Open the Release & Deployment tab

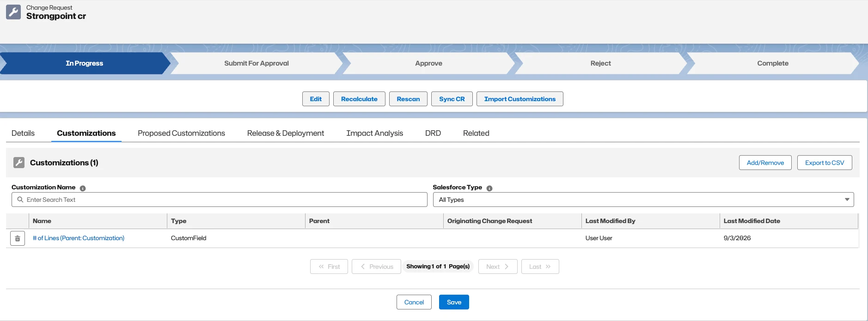point(286,133)
